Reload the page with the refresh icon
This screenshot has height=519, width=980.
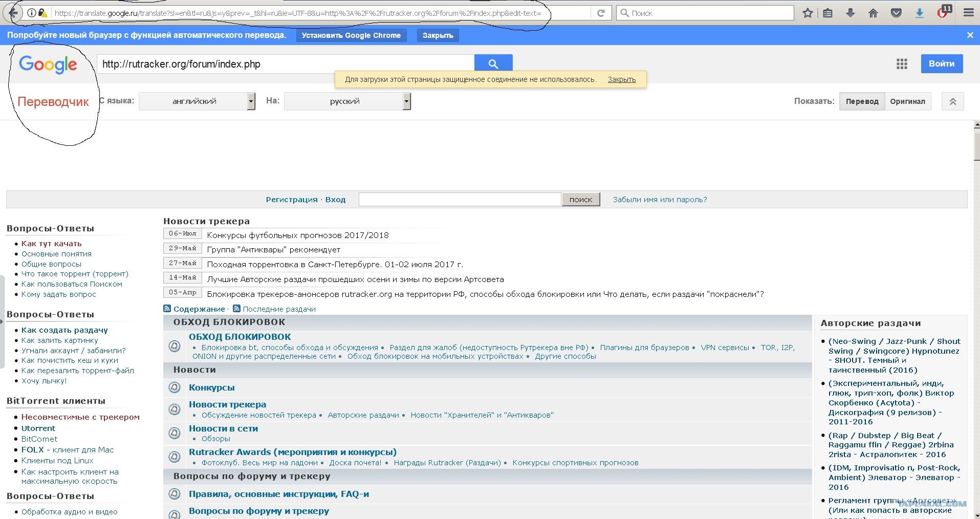coord(601,13)
